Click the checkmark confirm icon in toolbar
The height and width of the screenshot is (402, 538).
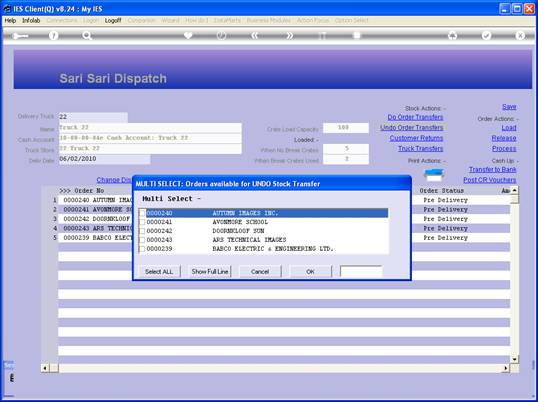(x=486, y=35)
